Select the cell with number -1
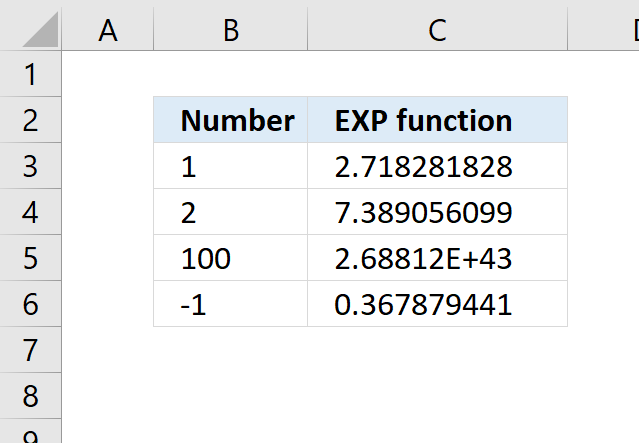The height and width of the screenshot is (443, 639). [x=231, y=304]
